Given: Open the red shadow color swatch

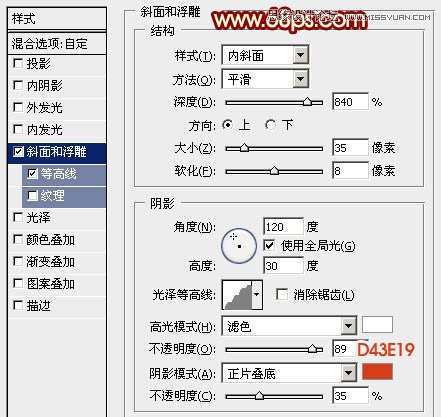Looking at the screenshot, I should coord(377,372).
